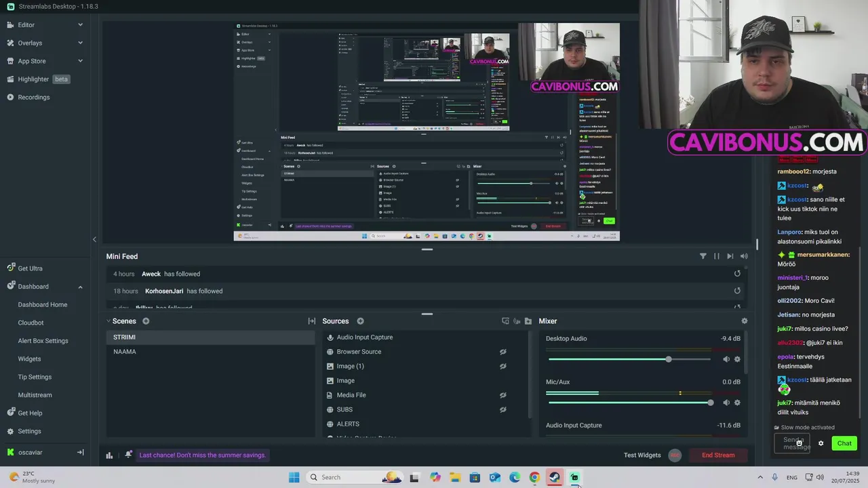Select the NAAMA scene
Screen dimensions: 868x488
(211, 352)
